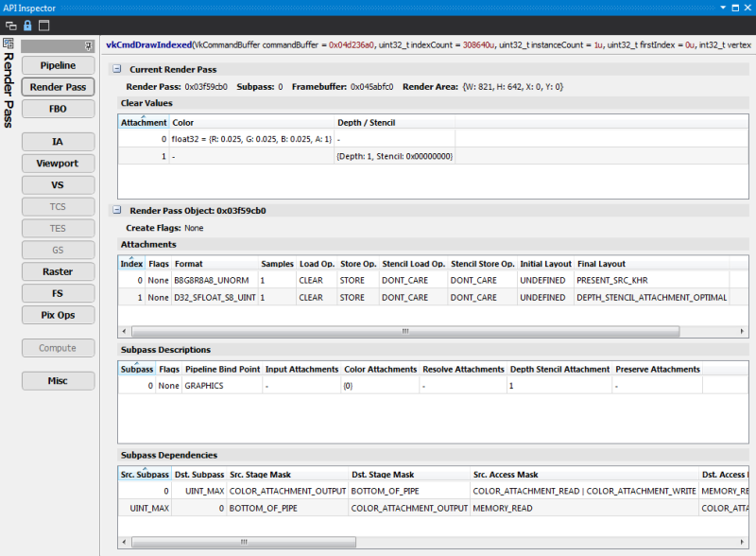Click the Render Pass sidebar panel icon
This screenshot has width=756, height=556.
(x=8, y=43)
